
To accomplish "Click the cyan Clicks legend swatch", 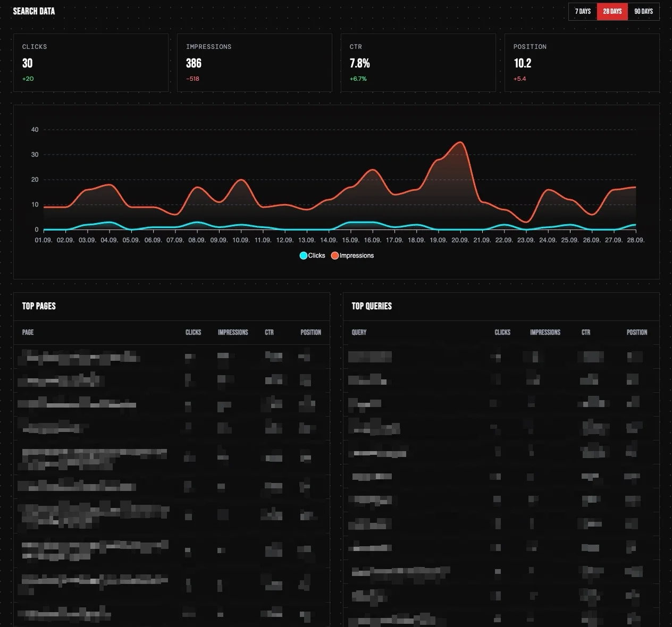I will click(x=304, y=256).
